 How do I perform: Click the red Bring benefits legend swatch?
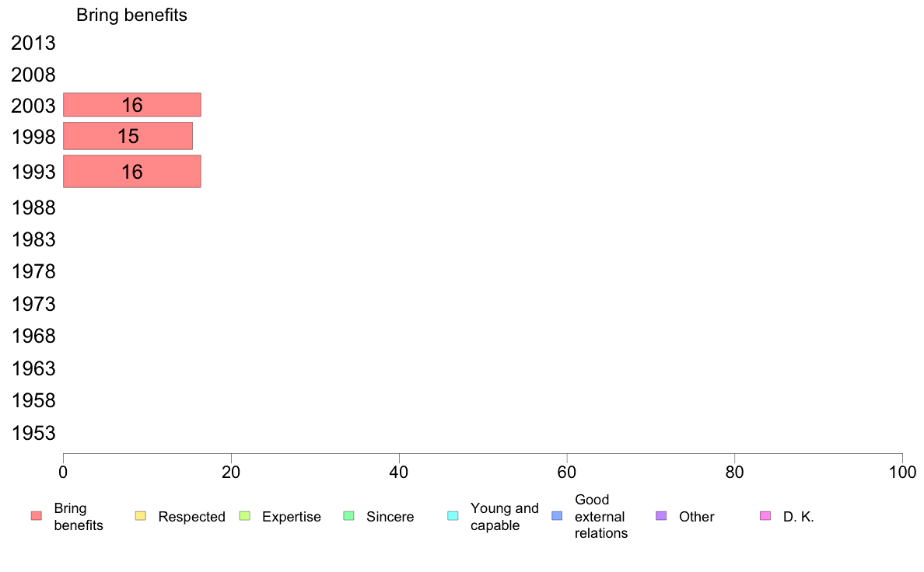point(36,516)
